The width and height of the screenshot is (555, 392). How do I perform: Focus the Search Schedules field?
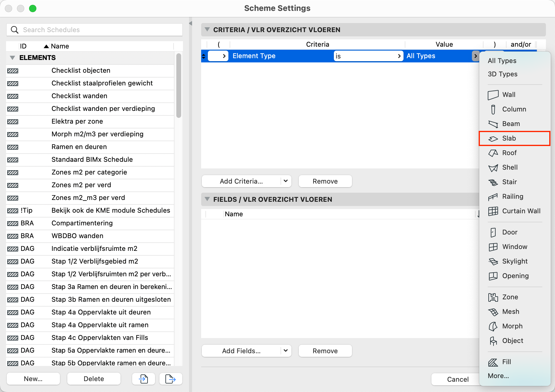[95, 30]
